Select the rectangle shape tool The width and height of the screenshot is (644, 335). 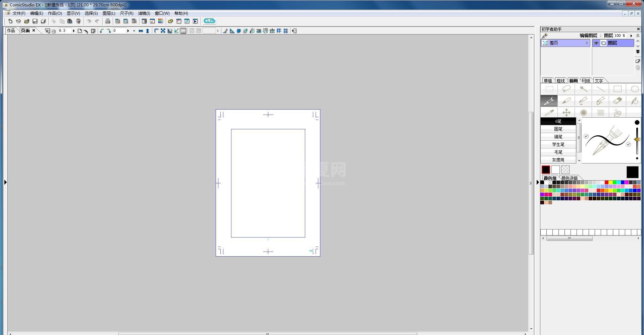pos(618,89)
